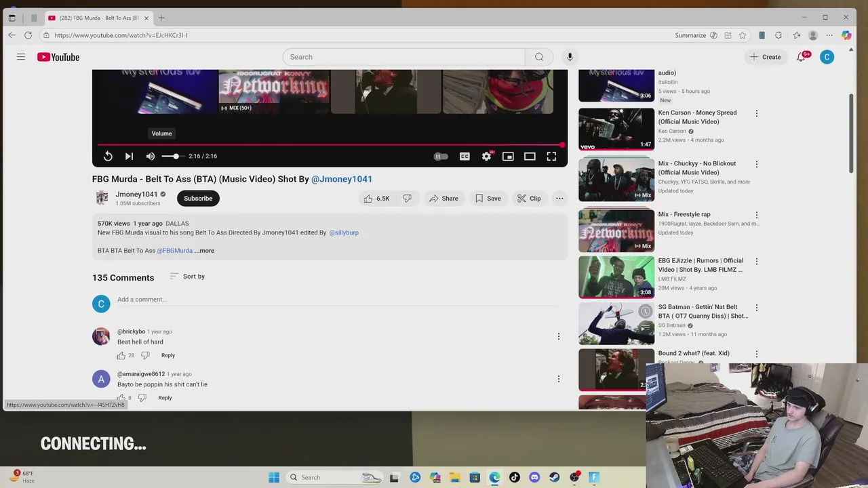Open the account avatar menu

827,57
